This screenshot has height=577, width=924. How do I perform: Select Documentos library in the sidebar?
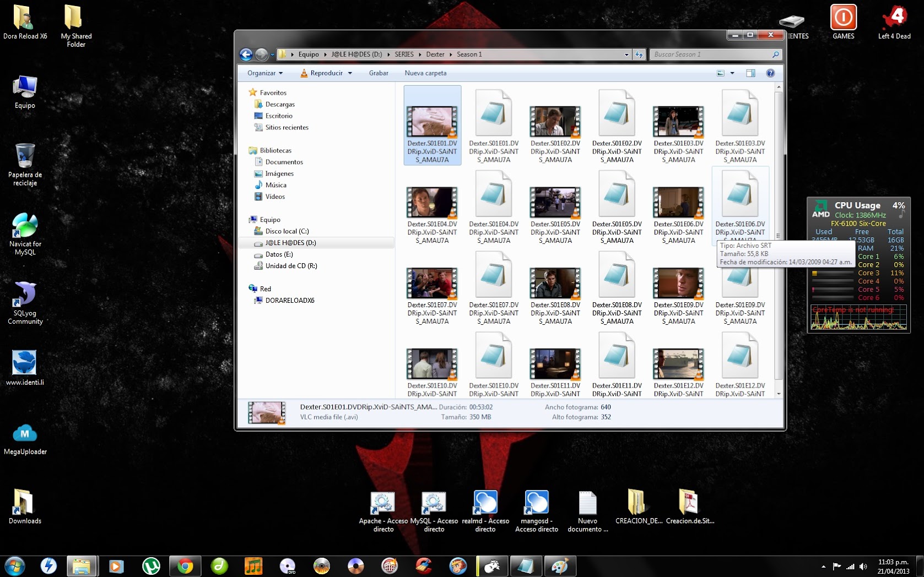click(x=284, y=162)
